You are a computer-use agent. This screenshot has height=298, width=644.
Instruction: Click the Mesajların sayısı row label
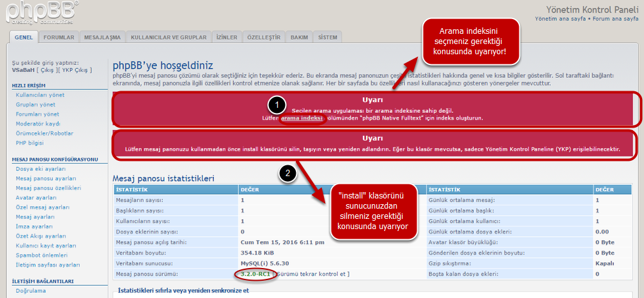(x=140, y=200)
